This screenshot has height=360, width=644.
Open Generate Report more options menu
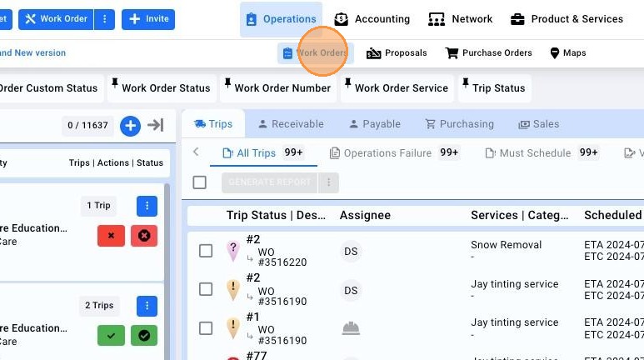[x=328, y=182]
